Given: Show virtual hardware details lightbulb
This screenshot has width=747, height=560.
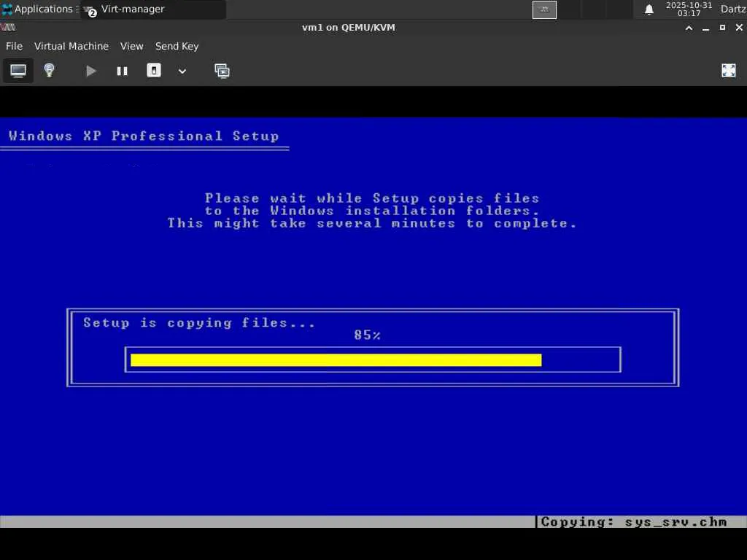Looking at the screenshot, I should click(49, 71).
